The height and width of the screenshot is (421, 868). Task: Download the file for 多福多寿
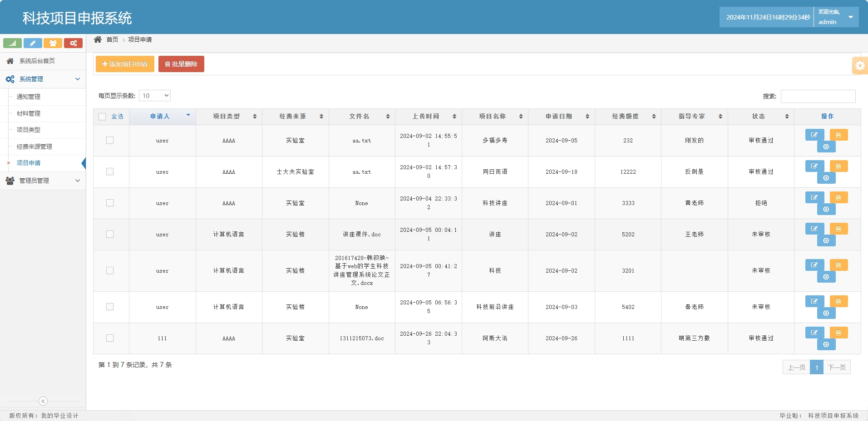click(x=826, y=147)
